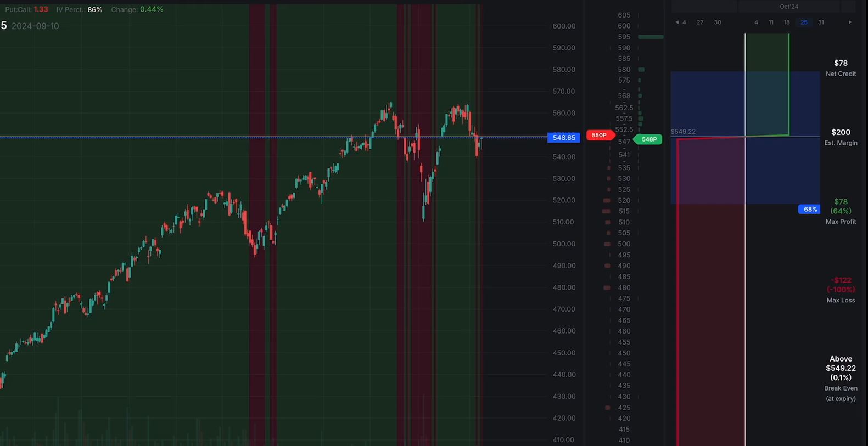Select the 580 strike row
The image size is (868, 446).
624,70
